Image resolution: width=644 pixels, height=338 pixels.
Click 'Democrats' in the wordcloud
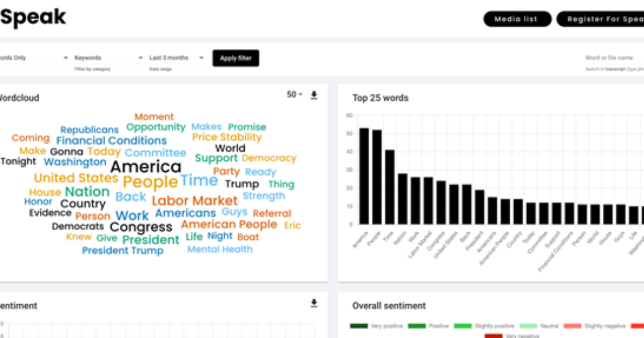coord(78,226)
